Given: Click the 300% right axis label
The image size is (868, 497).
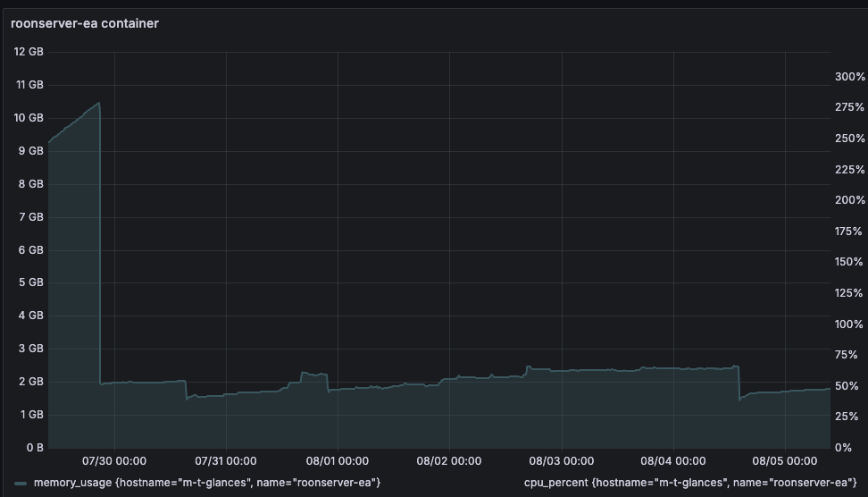Looking at the screenshot, I should pyautogui.click(x=849, y=77).
